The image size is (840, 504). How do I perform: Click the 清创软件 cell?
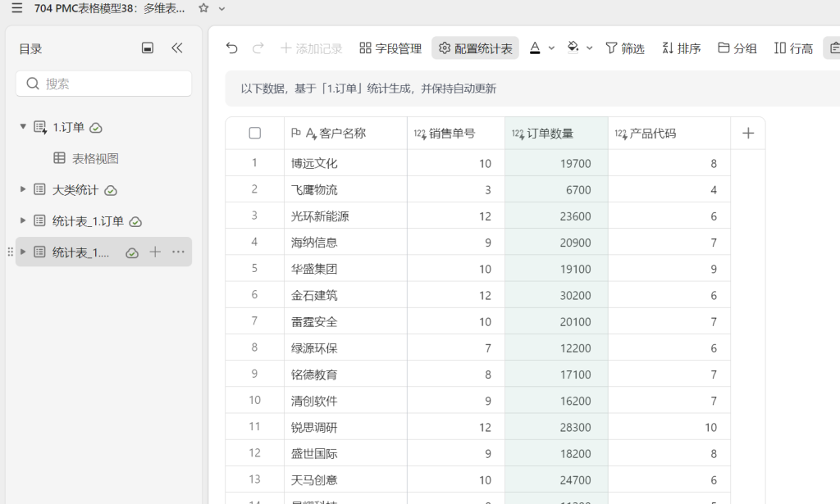tap(345, 401)
